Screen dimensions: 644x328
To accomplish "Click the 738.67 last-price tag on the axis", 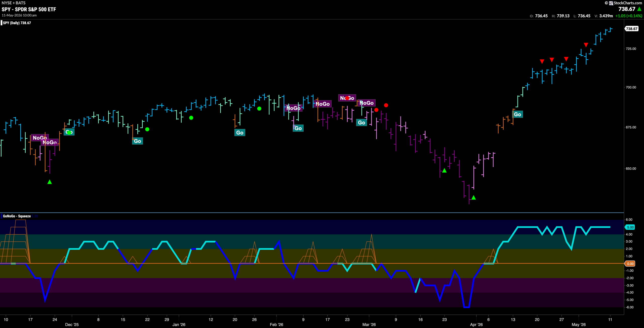I will click(632, 29).
